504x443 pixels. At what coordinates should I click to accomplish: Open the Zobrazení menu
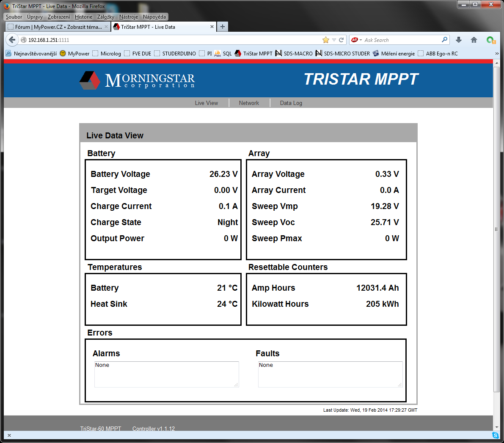[x=58, y=17]
